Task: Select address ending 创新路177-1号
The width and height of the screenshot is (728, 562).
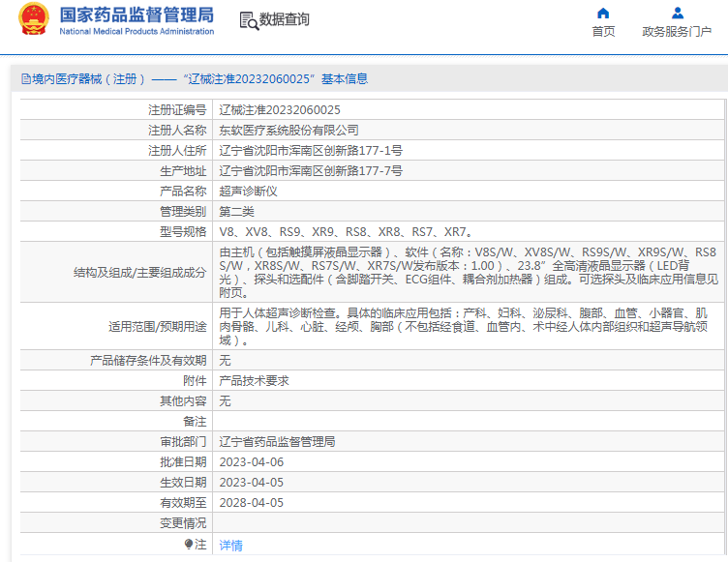Action: click(x=311, y=150)
